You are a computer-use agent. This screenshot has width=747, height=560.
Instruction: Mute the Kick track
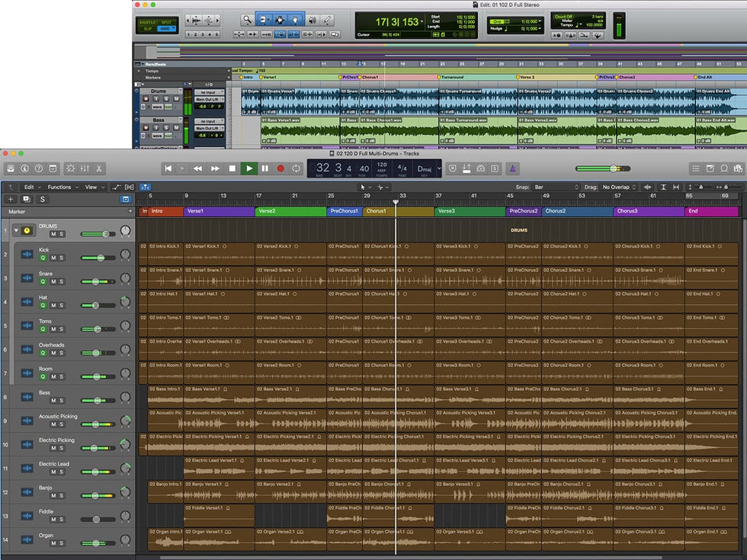tap(53, 258)
